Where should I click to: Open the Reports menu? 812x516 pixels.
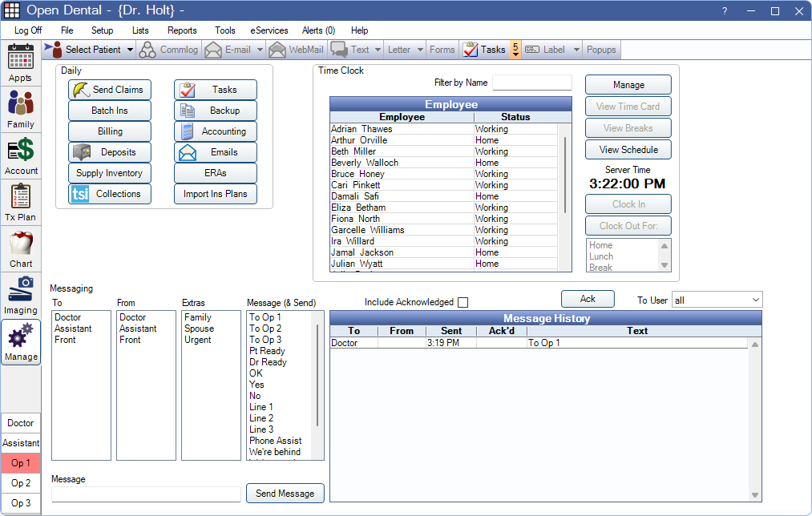[x=182, y=30]
